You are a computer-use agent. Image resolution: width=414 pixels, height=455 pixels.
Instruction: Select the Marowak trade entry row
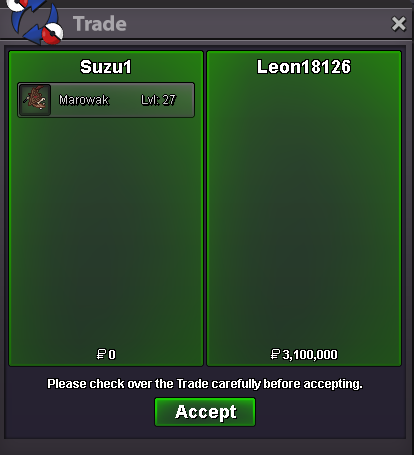point(106,100)
